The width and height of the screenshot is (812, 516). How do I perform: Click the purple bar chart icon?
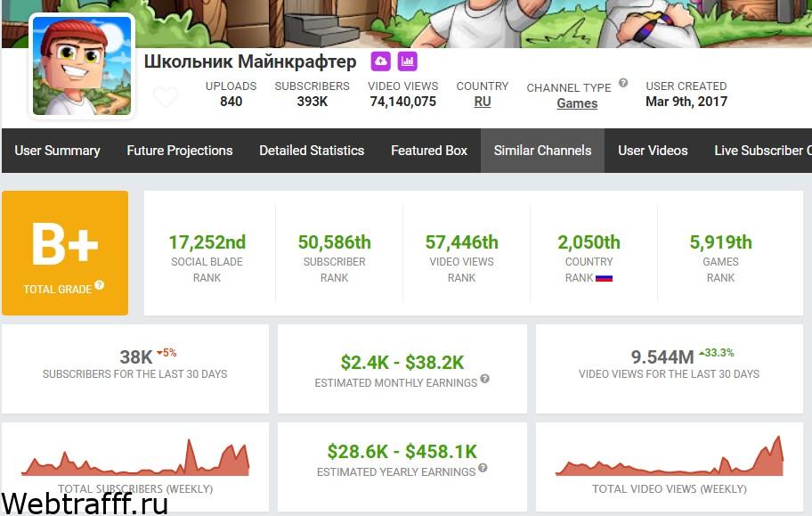point(408,61)
